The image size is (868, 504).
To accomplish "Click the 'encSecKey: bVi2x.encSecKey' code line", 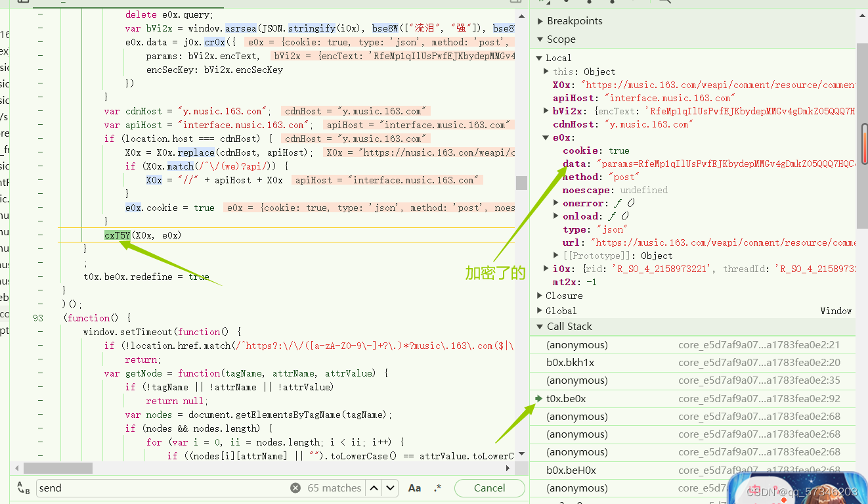I will coord(215,70).
